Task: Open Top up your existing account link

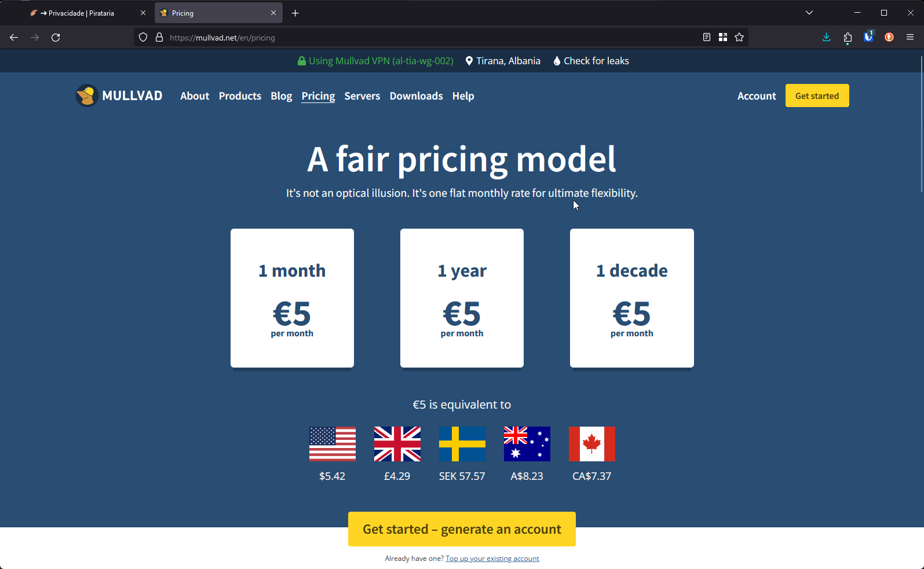Action: coord(492,559)
